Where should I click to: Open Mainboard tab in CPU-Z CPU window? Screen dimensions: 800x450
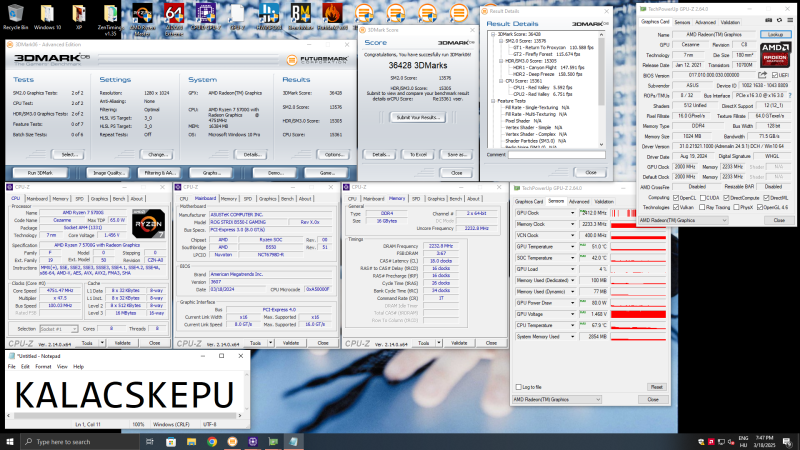click(x=37, y=198)
